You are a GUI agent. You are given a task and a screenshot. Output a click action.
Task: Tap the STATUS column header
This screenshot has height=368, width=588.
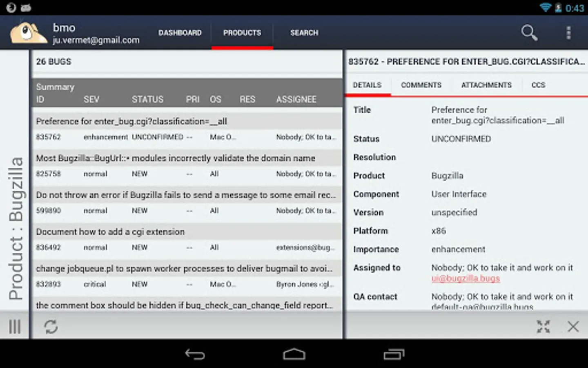[x=147, y=99]
